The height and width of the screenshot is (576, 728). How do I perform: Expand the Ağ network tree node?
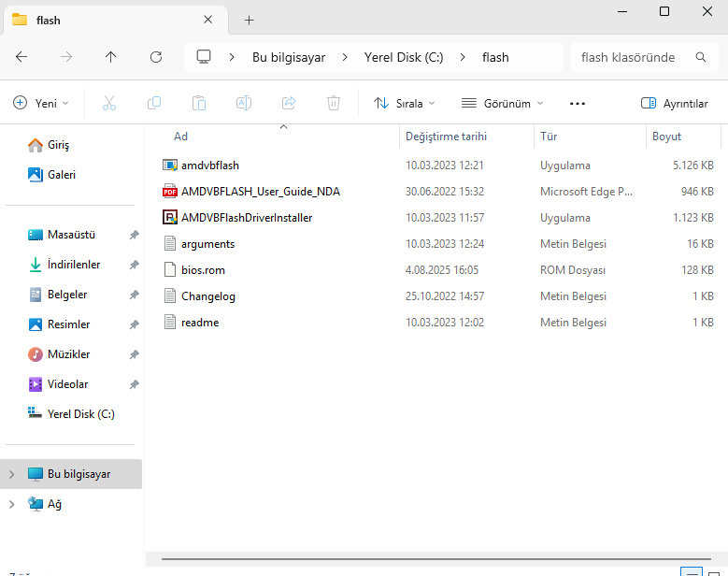(11, 504)
